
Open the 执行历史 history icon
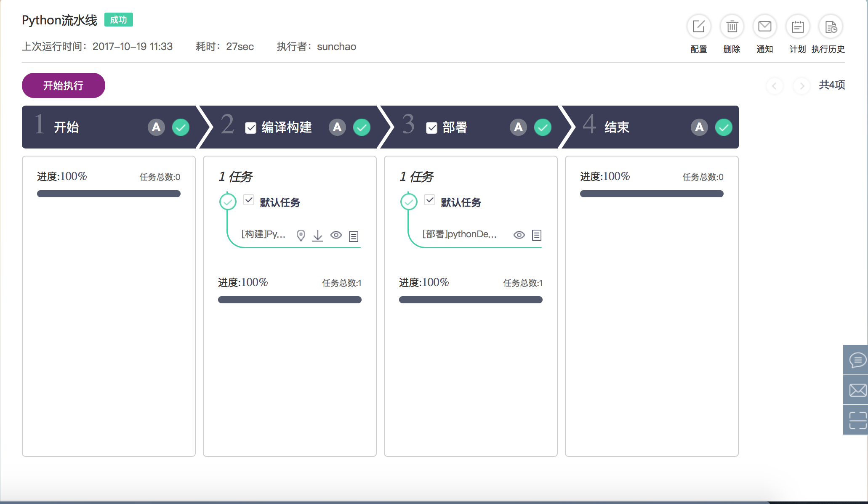click(x=831, y=27)
